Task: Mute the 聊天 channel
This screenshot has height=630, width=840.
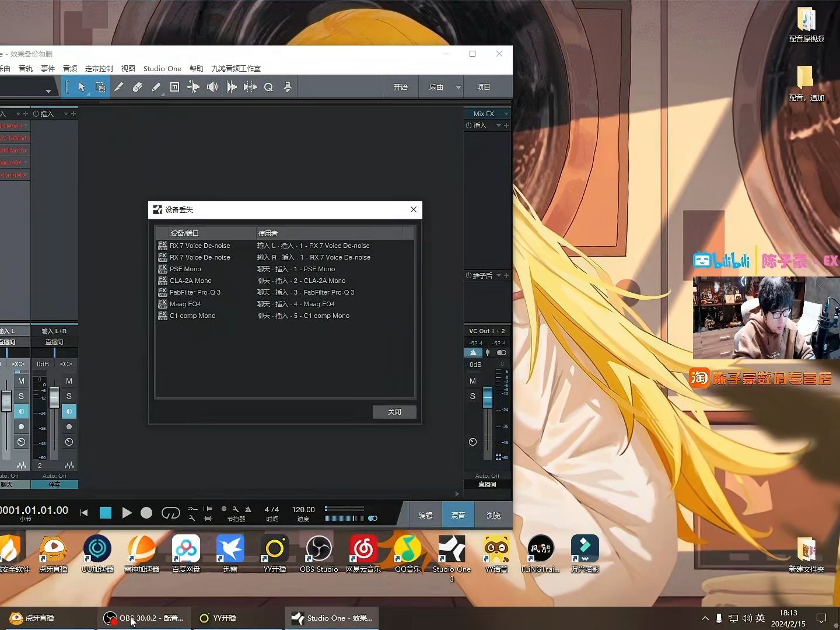Action: [x=21, y=381]
